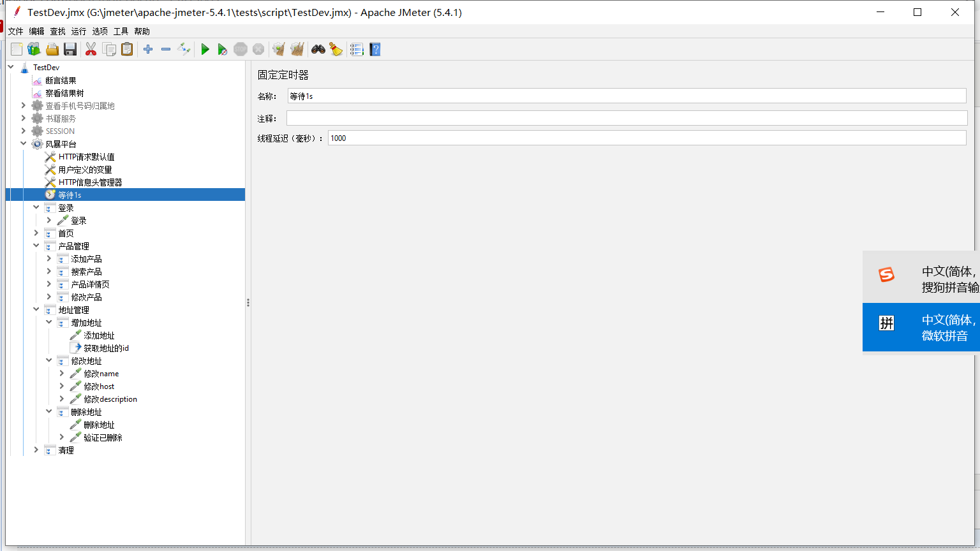Open the 选项 menu
The width and height of the screenshot is (980, 551).
click(100, 31)
